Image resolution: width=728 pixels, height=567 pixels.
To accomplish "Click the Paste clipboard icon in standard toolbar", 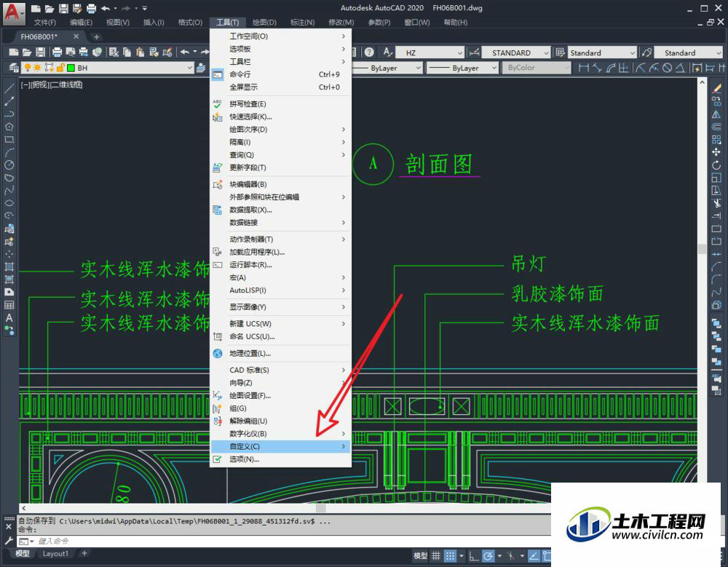I will [141, 52].
